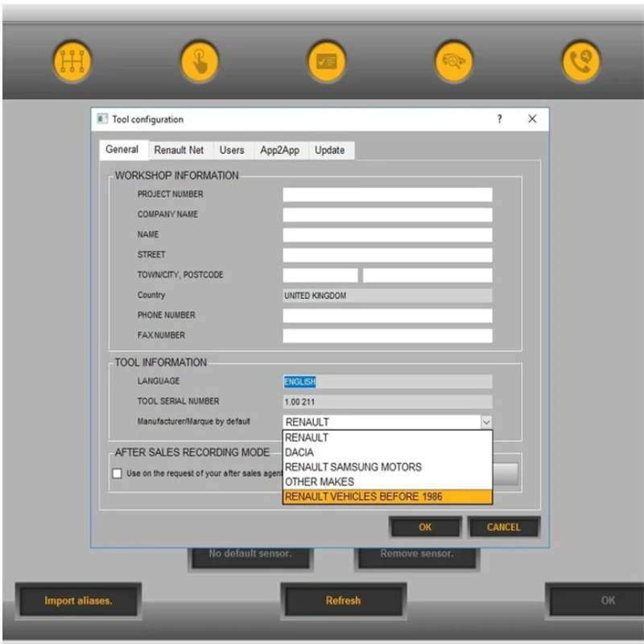The width and height of the screenshot is (644, 644).
Task: Click the Manufacturer/Marque by default label
Action: click(193, 421)
